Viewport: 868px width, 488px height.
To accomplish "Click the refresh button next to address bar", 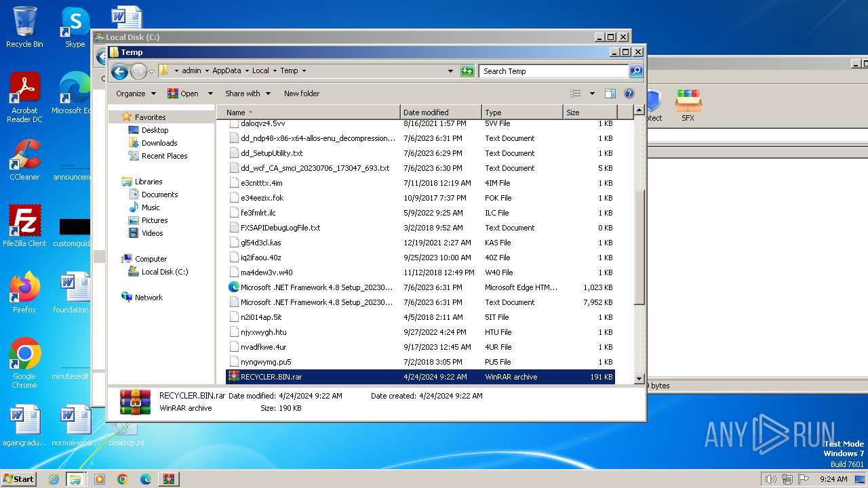I will click(467, 70).
